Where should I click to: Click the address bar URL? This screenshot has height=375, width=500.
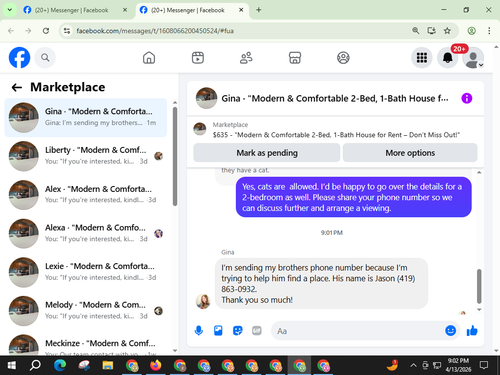click(155, 31)
